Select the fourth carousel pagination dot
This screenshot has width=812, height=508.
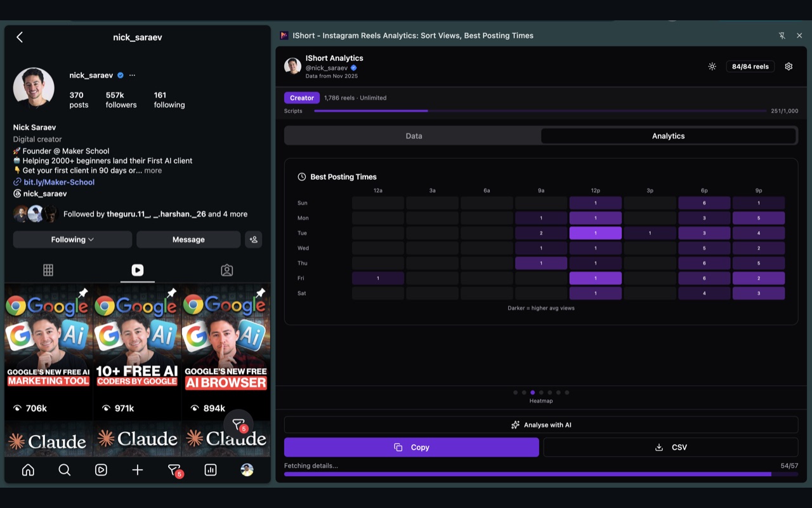pos(541,392)
